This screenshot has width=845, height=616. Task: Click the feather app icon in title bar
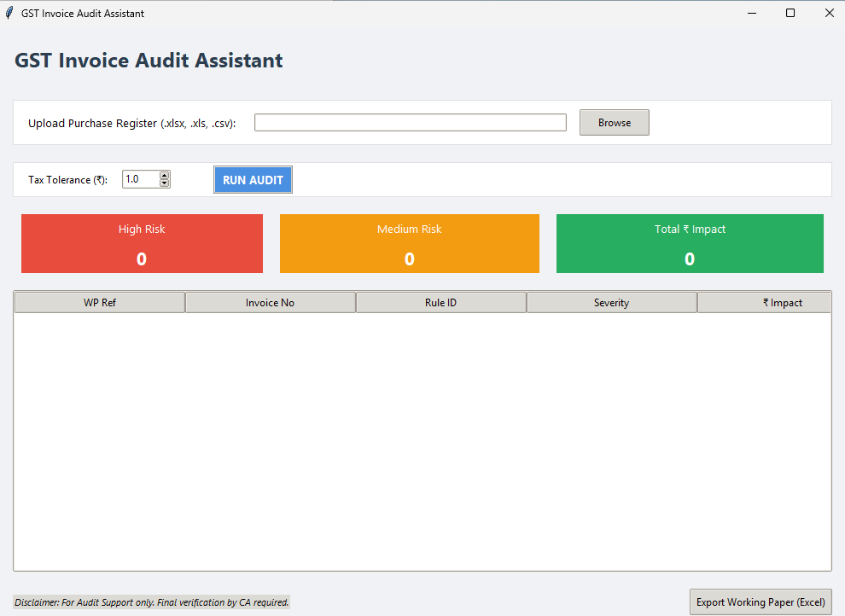coord(9,13)
